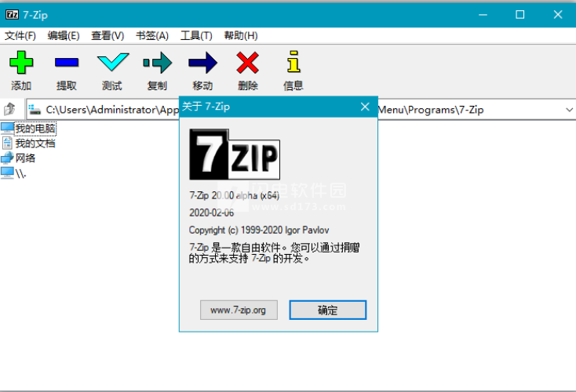Open the Edit (编辑) menu
This screenshot has width=576, height=392.
click(x=64, y=35)
